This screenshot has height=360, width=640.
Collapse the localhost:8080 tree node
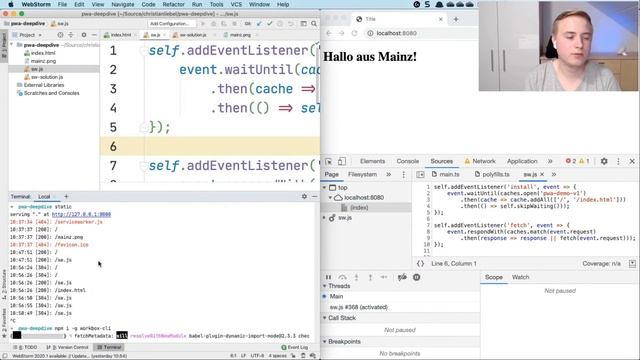click(331, 198)
